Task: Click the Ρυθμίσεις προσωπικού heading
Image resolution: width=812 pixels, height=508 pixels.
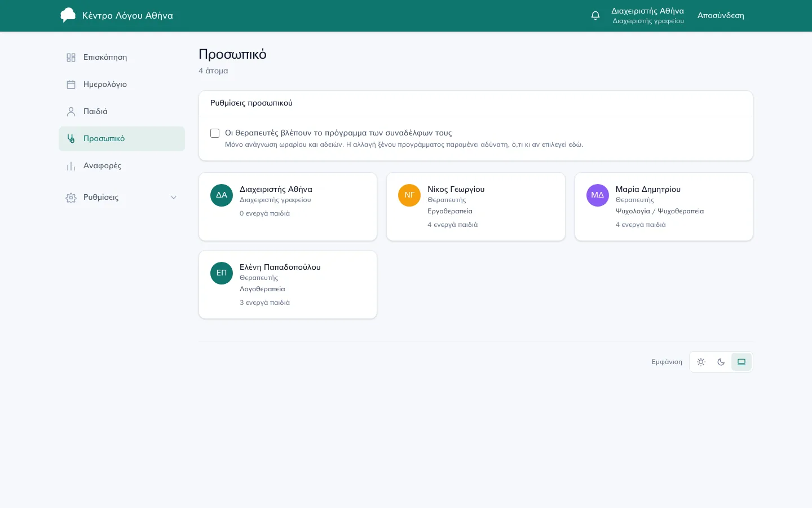Action: [x=251, y=103]
